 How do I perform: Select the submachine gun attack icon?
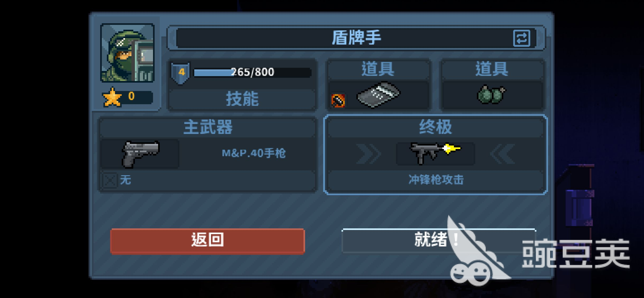(435, 153)
